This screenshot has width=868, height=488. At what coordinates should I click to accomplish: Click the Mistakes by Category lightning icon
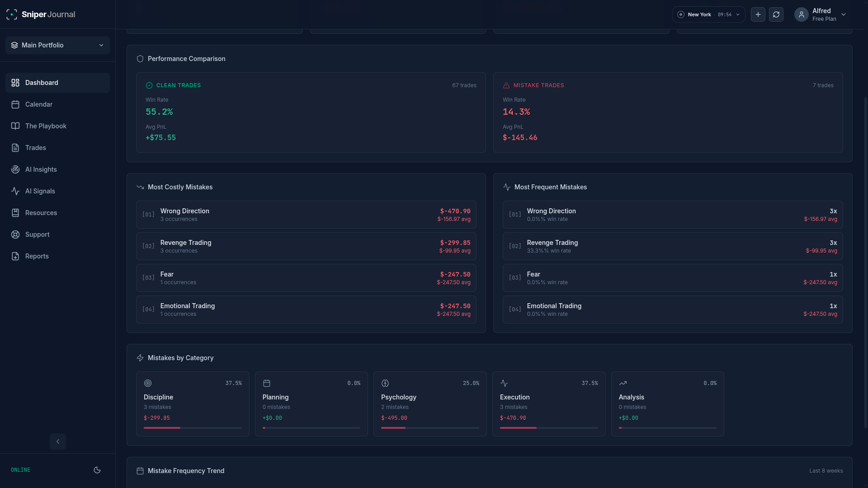click(x=140, y=358)
